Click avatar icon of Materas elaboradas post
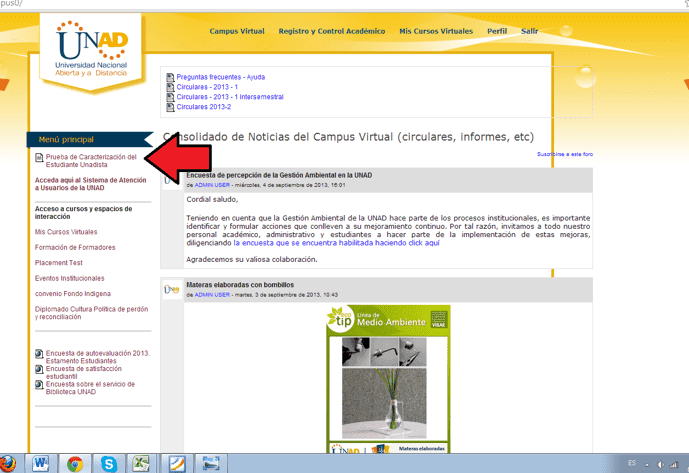Viewport: 689px width, 473px height. coord(172,289)
